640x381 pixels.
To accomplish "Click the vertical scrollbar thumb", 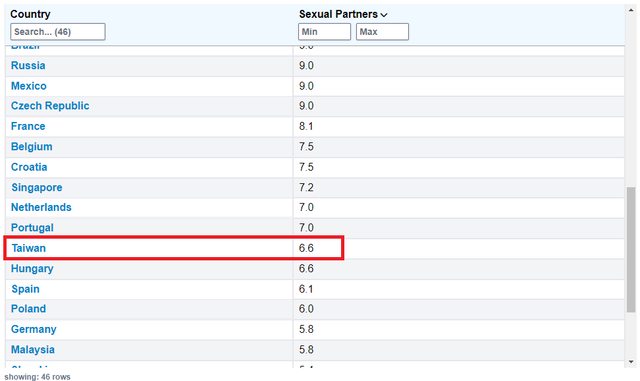I will (631, 250).
